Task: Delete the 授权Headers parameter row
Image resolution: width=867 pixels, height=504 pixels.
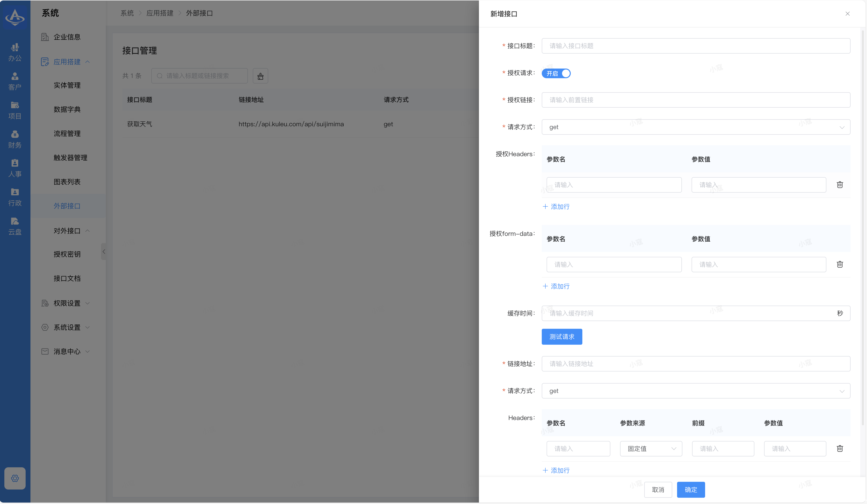Action: pyautogui.click(x=839, y=185)
